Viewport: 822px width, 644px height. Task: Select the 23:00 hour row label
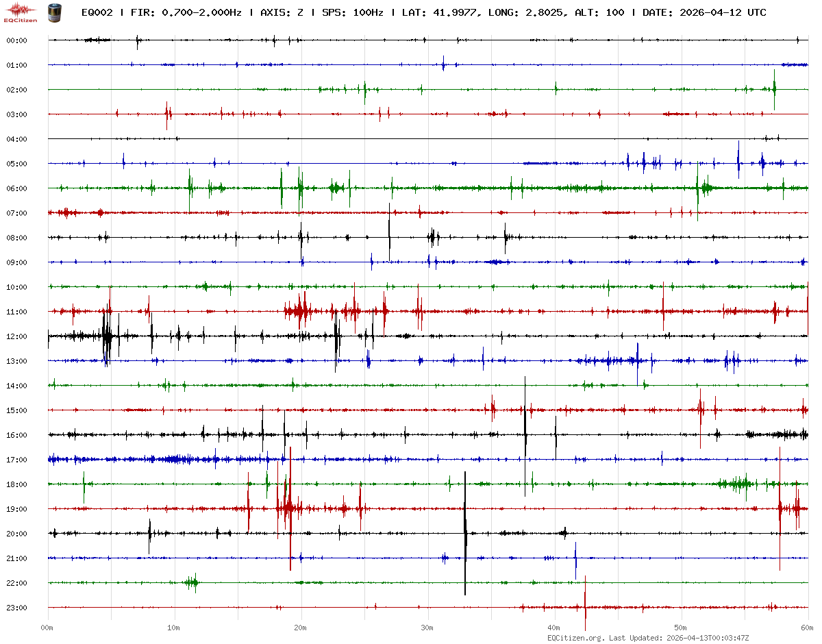coord(16,608)
